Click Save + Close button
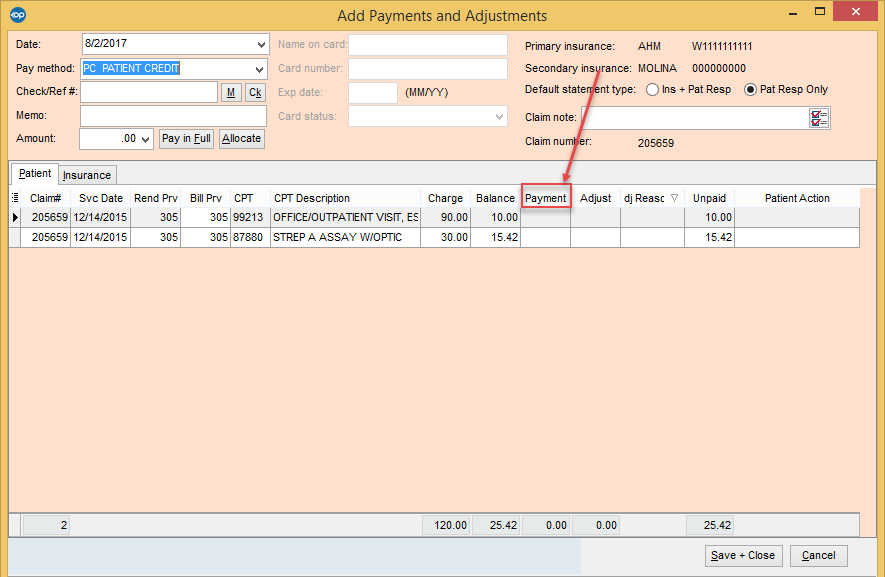885x577 pixels. coord(743,556)
